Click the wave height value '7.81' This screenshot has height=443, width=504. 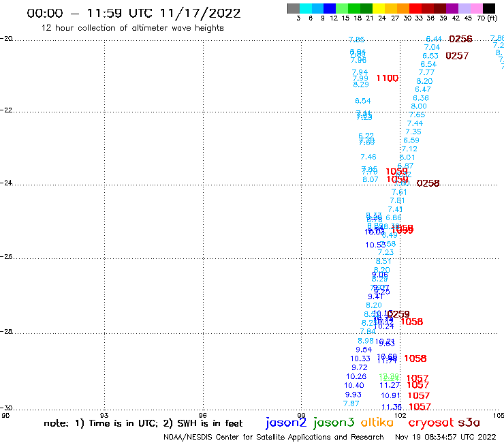(397, 201)
